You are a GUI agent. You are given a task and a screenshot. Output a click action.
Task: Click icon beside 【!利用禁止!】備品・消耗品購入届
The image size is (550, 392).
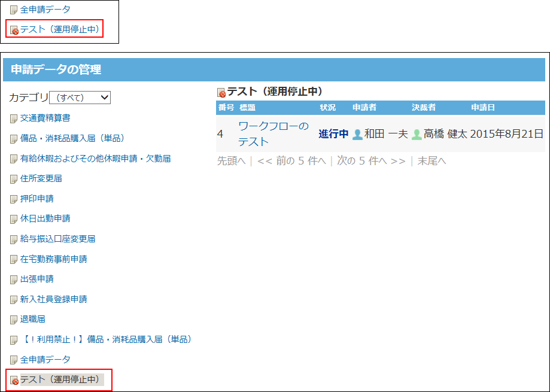(14, 340)
